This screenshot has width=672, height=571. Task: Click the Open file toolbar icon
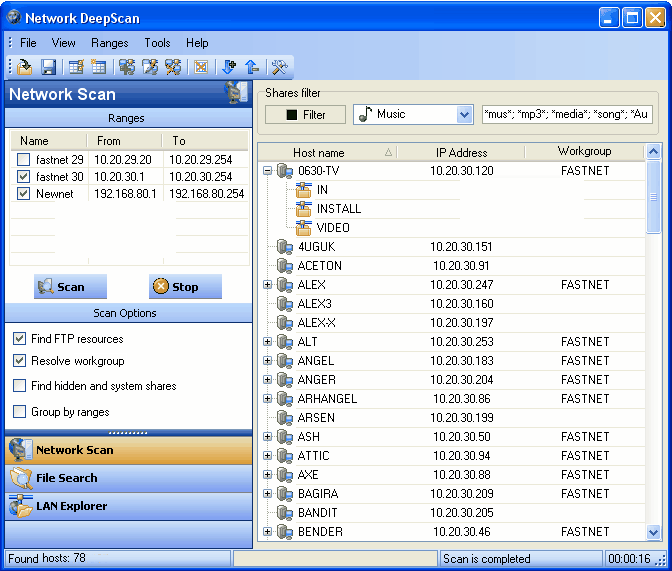point(24,67)
